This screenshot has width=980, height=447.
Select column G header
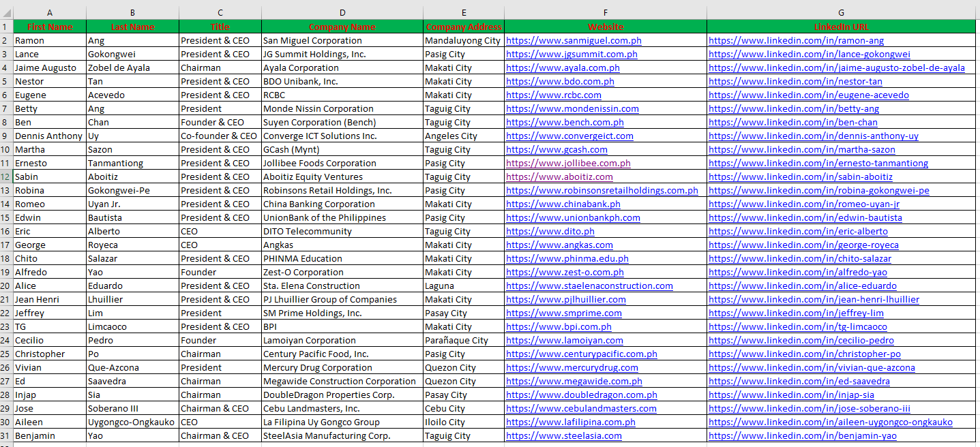[842, 12]
